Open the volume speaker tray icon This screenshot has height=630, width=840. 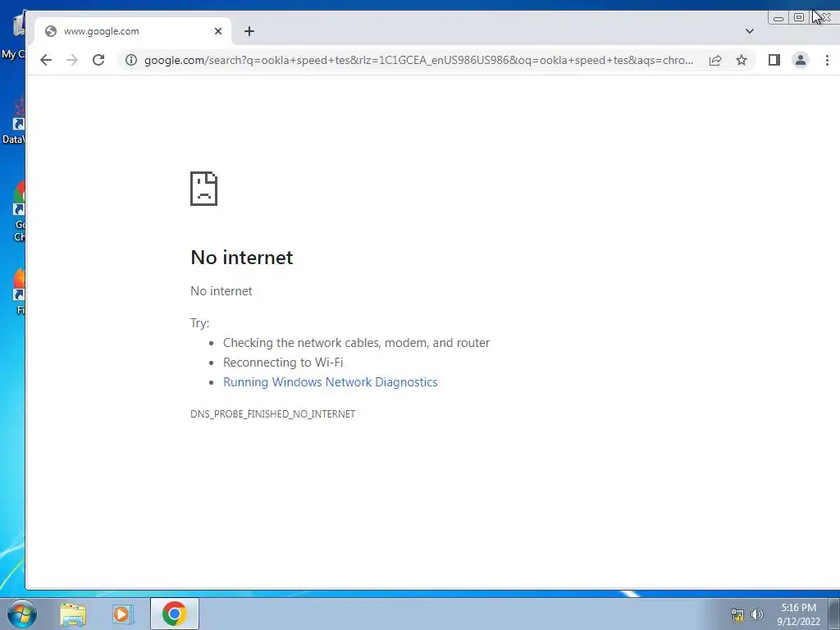[x=757, y=614]
